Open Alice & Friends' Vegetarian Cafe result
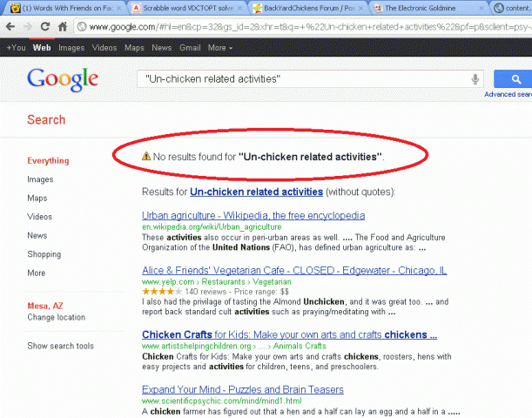 (294, 271)
